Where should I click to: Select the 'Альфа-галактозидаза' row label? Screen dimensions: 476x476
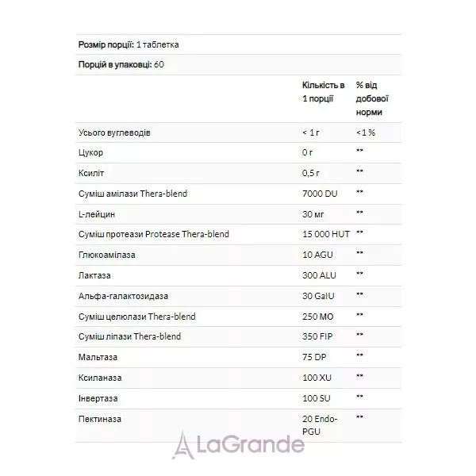pos(123,296)
